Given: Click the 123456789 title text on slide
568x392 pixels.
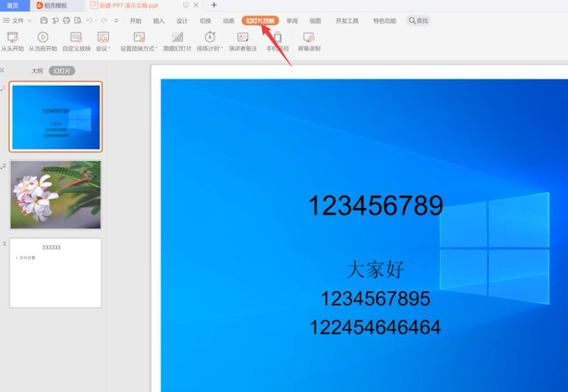Looking at the screenshot, I should [376, 205].
